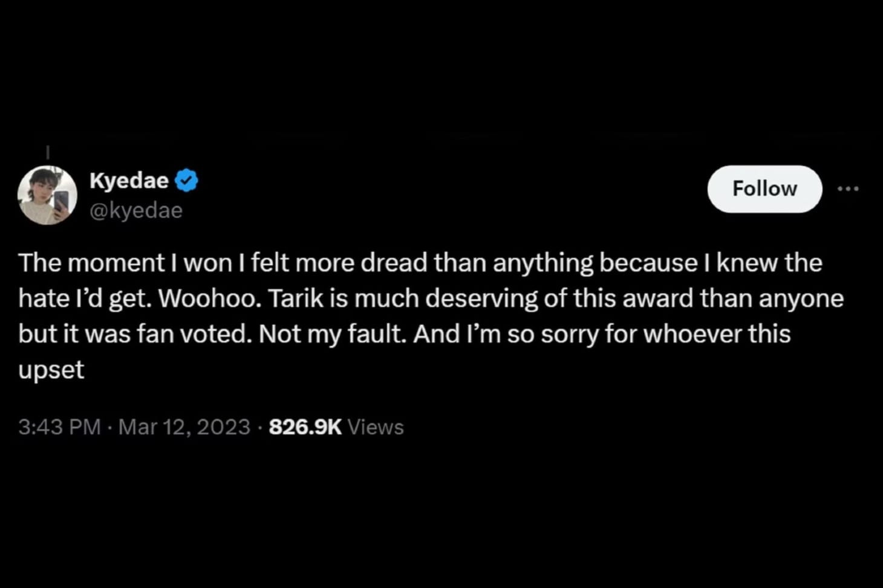
Task: Click the Follow button
Action: pyautogui.click(x=764, y=189)
